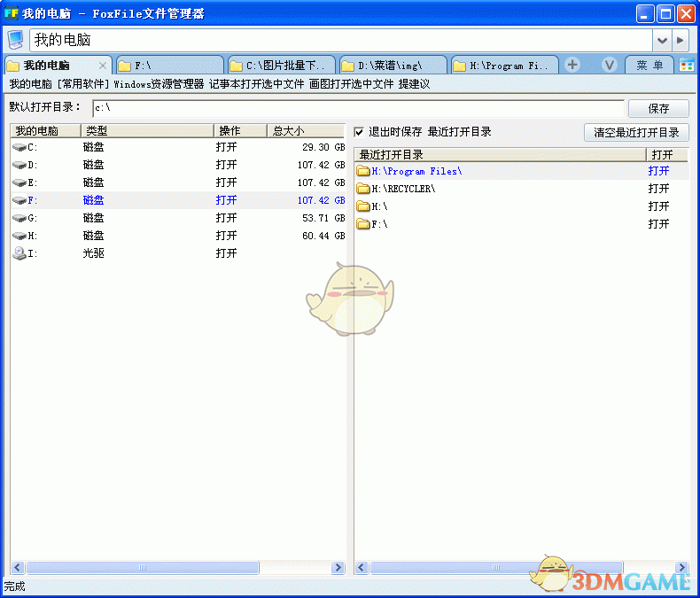700x598 pixels.
Task: Select the 29.30 GB size cell
Action: [x=323, y=147]
